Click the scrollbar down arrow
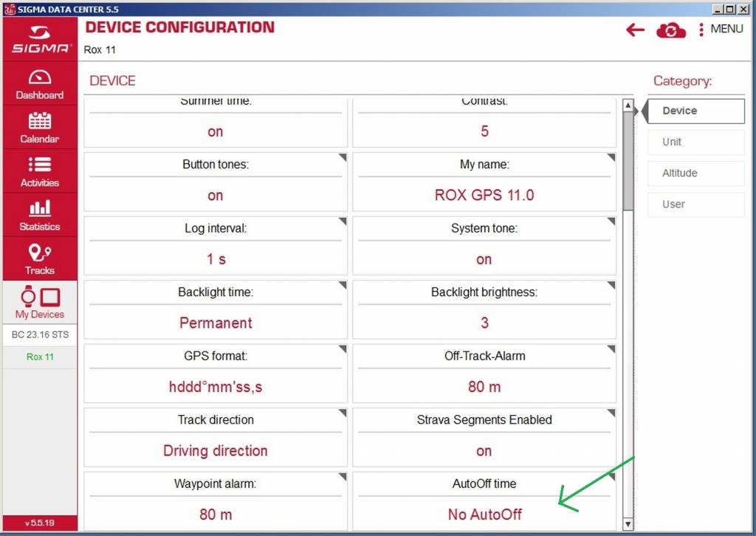 pos(628,524)
